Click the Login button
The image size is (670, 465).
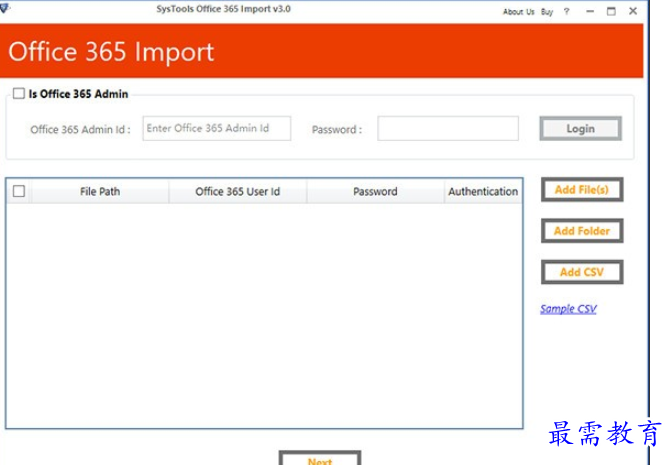click(580, 128)
